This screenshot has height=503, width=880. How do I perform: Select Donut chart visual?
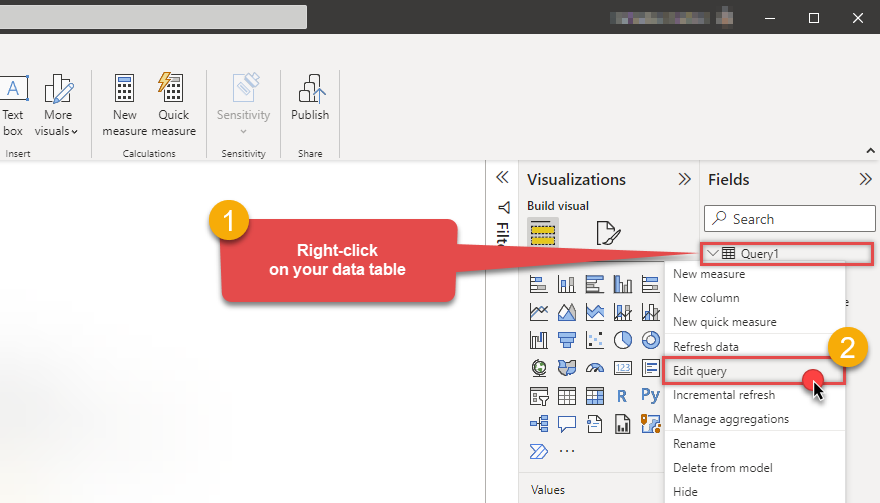650,340
